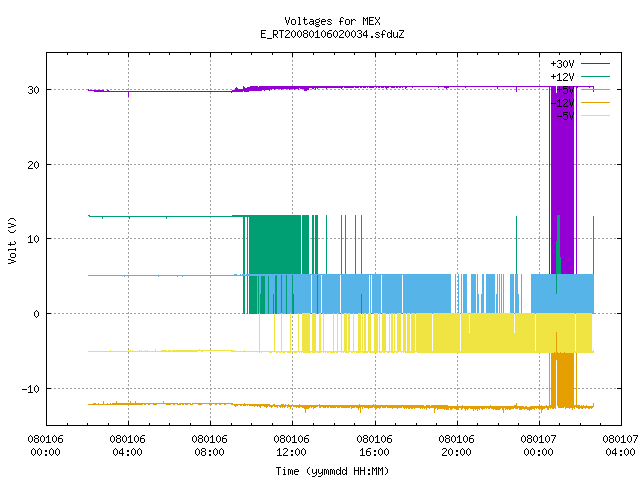Screen dimensions: 640x480
Task: Click the orange -12V legend line sample
Action: pos(595,102)
